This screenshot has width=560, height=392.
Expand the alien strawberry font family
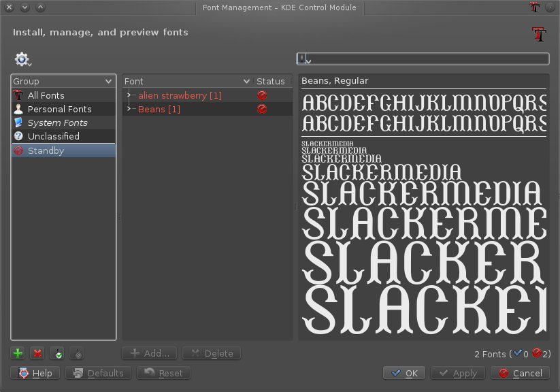pyautogui.click(x=129, y=96)
